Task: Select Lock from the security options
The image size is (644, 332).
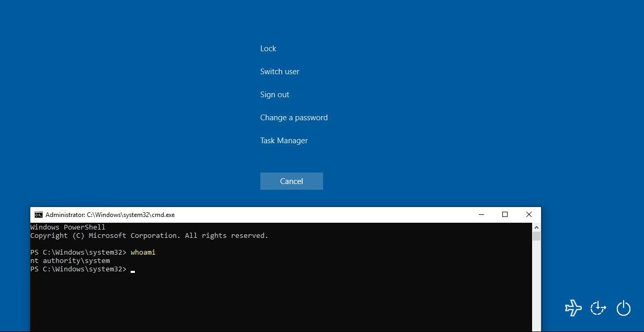Action: (x=268, y=48)
